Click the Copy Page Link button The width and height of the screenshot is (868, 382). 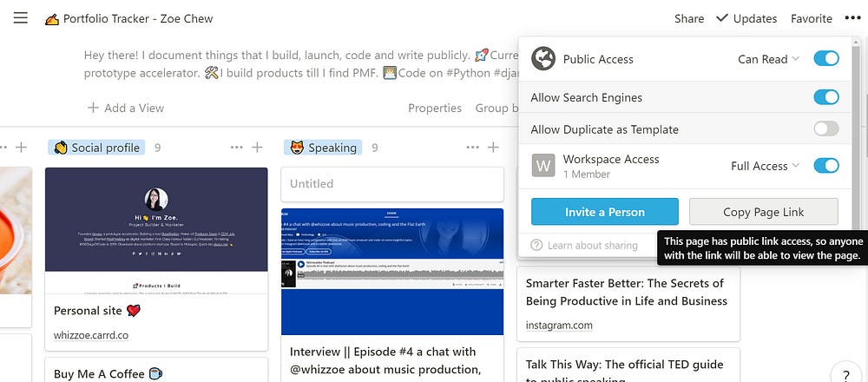click(763, 212)
